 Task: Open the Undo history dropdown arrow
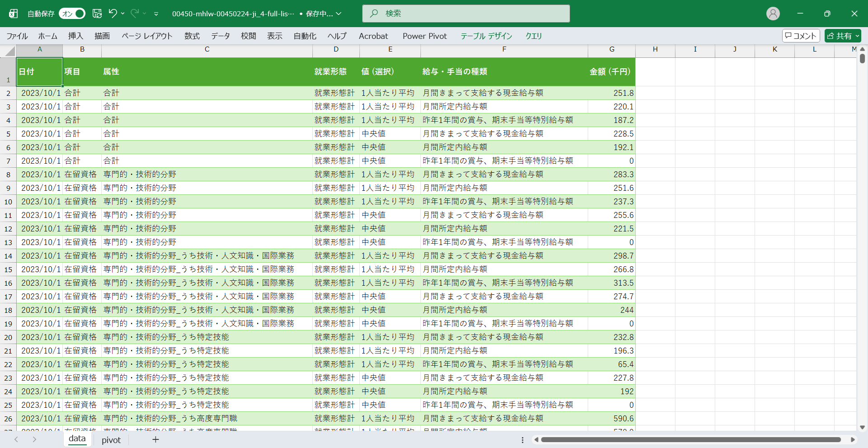click(x=123, y=14)
